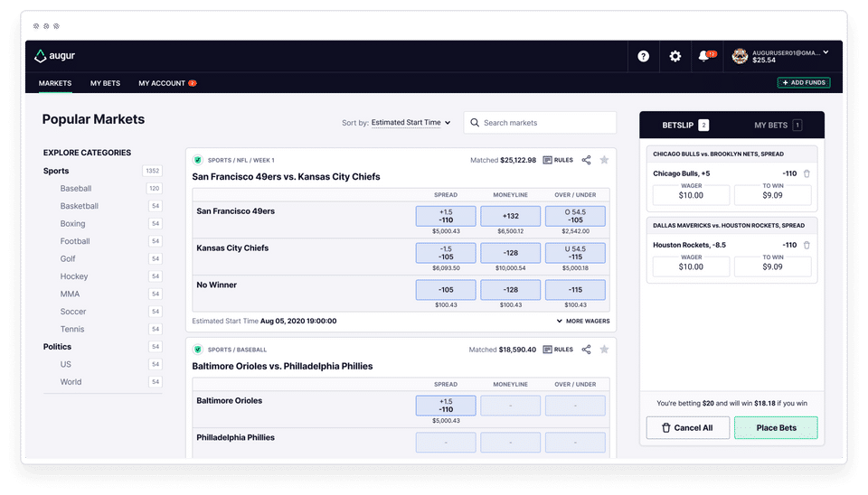
Task: Click Rules document icon on 49ers market
Action: pos(547,160)
